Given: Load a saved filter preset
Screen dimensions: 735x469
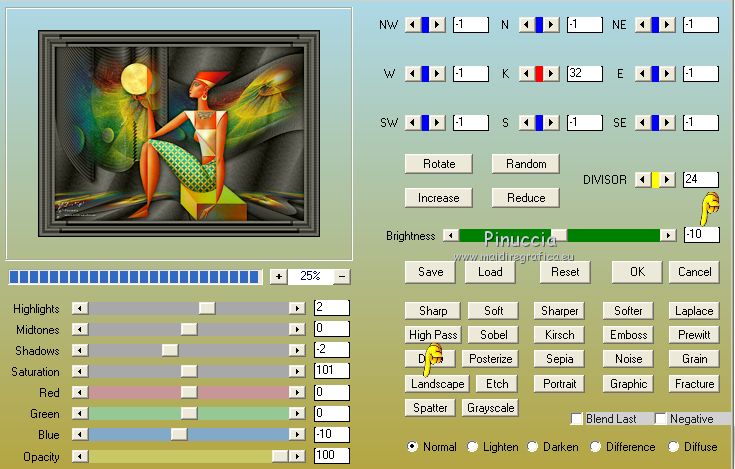Looking at the screenshot, I should tap(490, 272).
